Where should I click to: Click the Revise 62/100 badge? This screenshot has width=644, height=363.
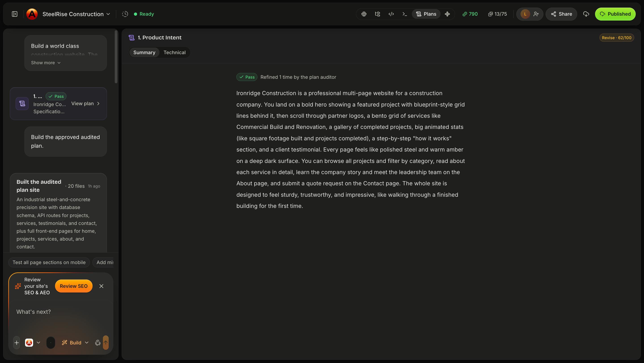(616, 38)
